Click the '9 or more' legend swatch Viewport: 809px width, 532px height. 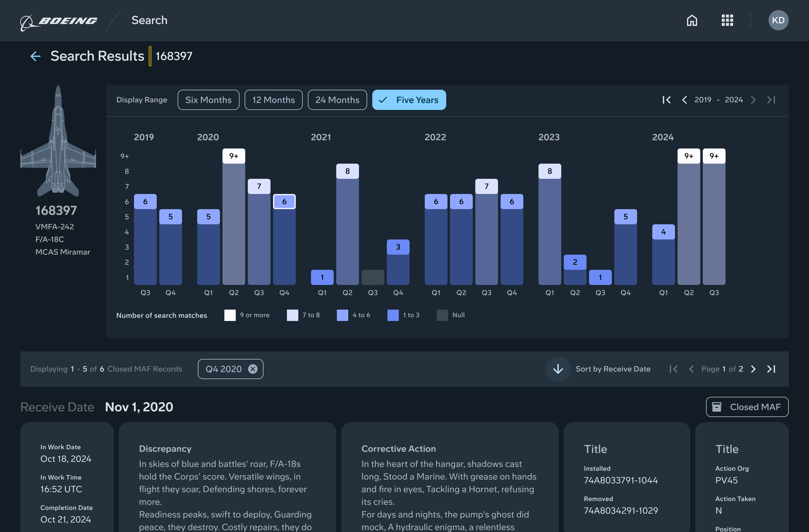[x=230, y=315]
